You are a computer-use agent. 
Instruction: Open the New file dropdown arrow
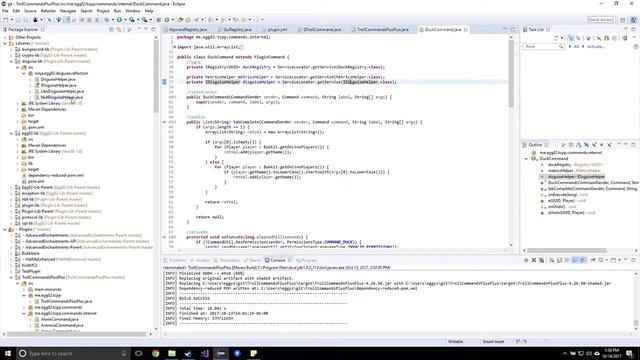[x=11, y=20]
